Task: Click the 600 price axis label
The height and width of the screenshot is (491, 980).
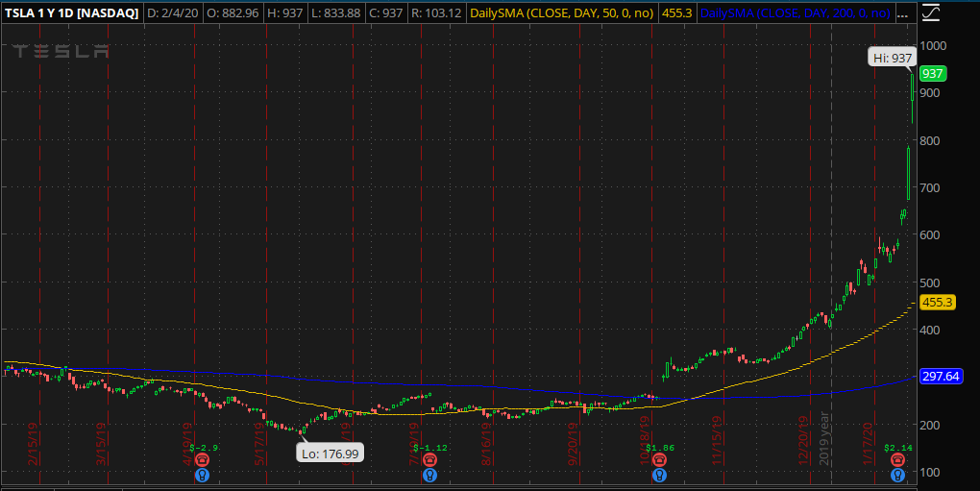Action: click(x=930, y=234)
